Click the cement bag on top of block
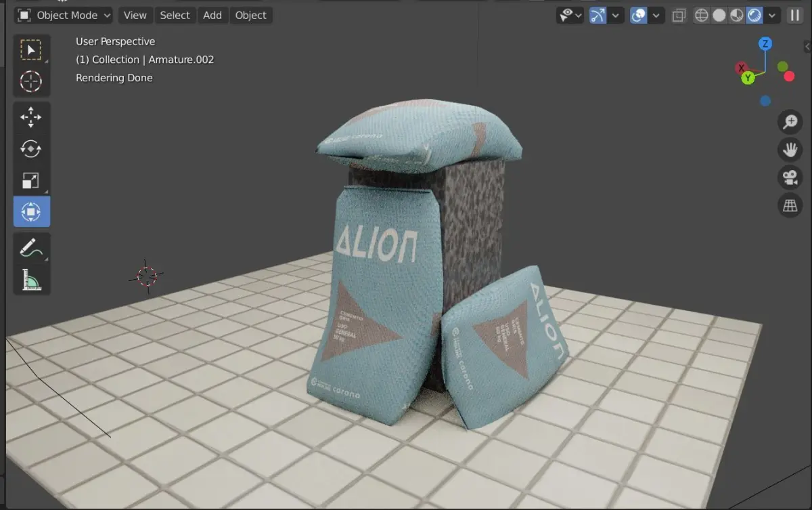The height and width of the screenshot is (510, 812). pyautogui.click(x=420, y=135)
